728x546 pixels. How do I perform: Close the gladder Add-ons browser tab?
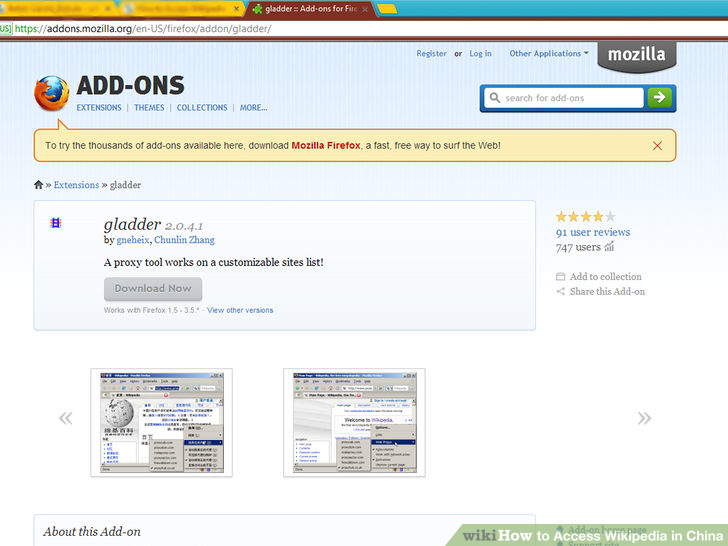point(365,9)
